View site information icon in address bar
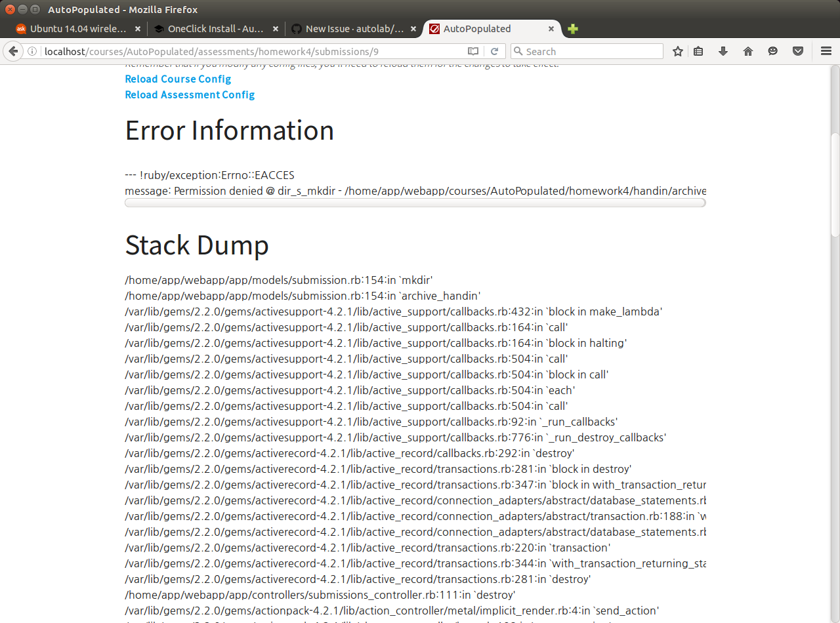The image size is (840, 623). coord(31,50)
